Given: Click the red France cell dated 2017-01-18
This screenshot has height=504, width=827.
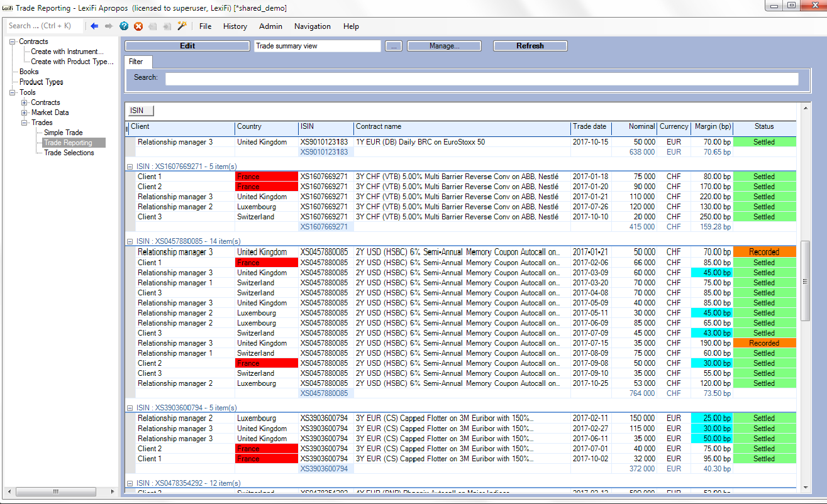Looking at the screenshot, I should point(267,177).
